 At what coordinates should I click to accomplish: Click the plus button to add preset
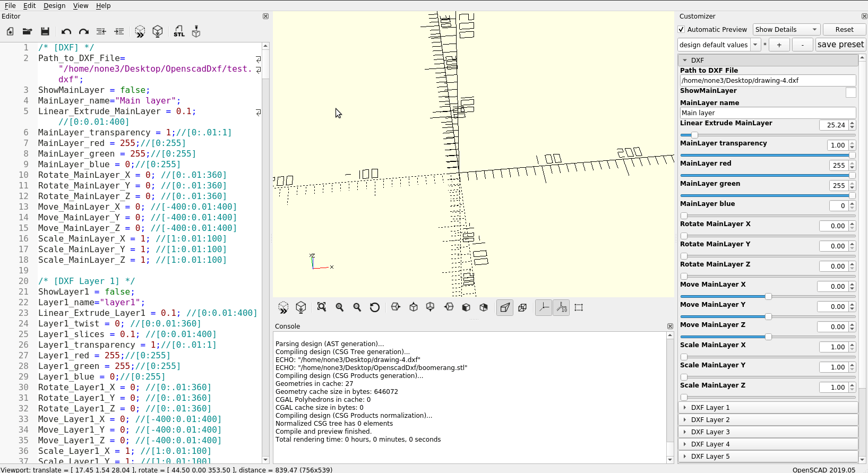[x=779, y=45]
